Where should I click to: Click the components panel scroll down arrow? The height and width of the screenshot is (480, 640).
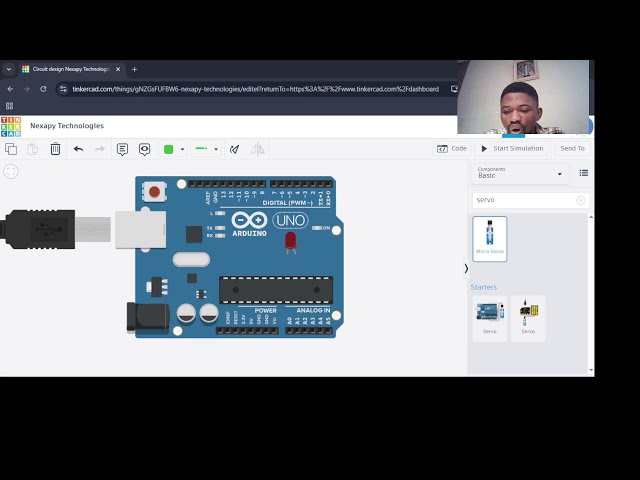pos(591,370)
